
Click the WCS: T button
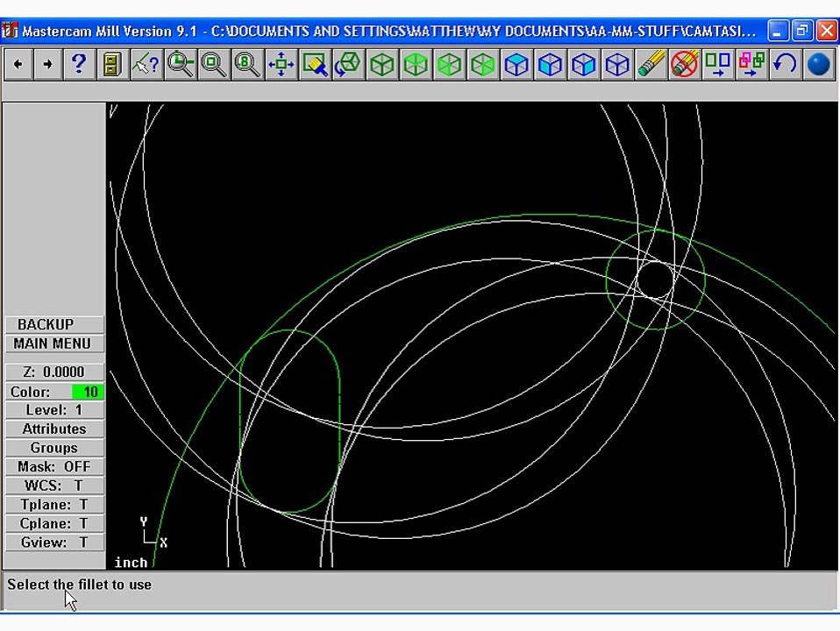point(54,486)
